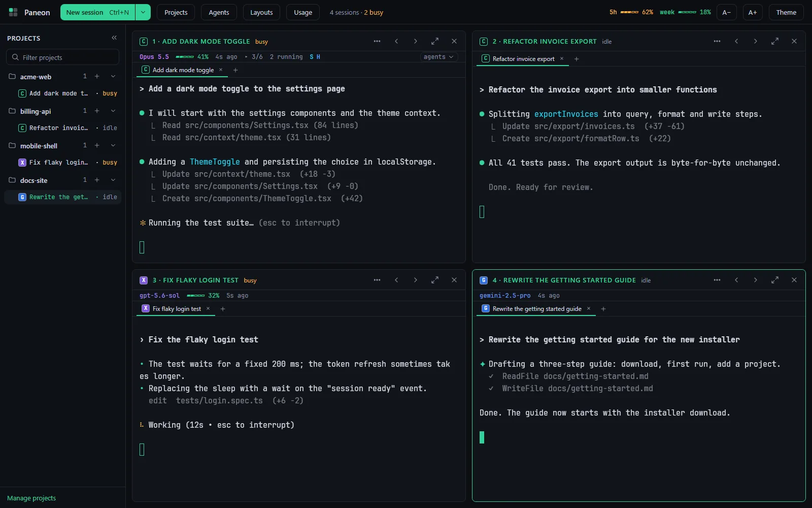Close the Rewrite the getting started guide tab
Viewport: 812px width, 508px height.
[x=589, y=308]
